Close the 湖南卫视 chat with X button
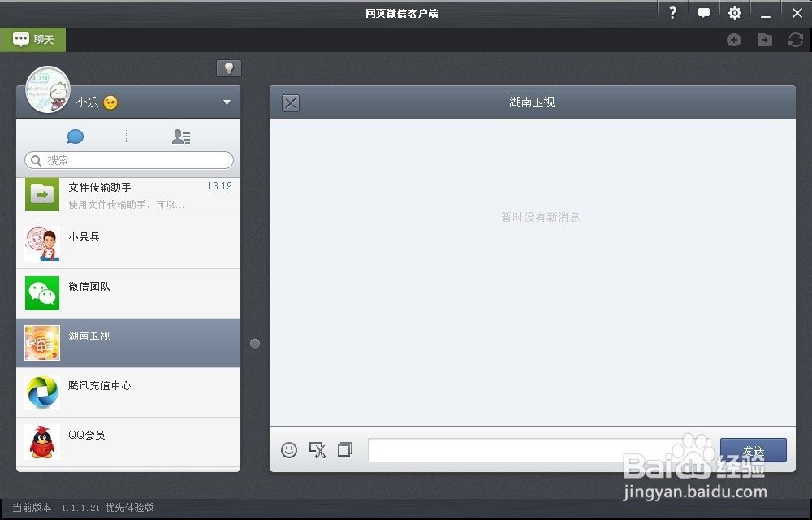812x520 pixels. [x=291, y=102]
